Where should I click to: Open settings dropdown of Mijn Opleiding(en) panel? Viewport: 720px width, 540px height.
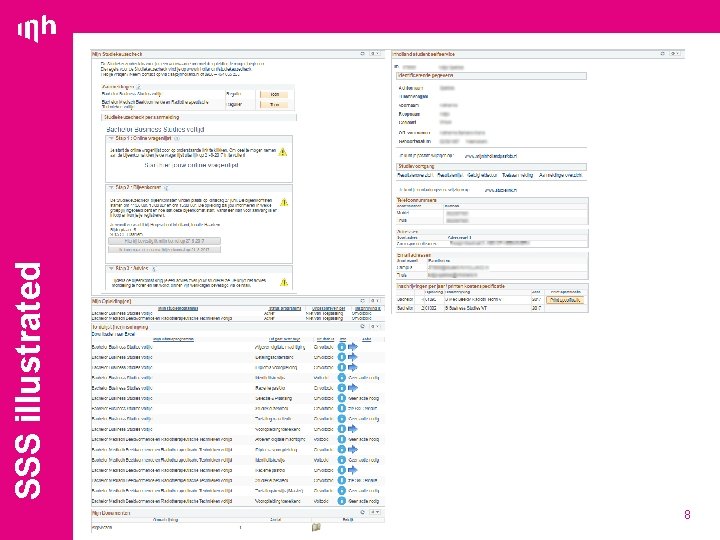(375, 301)
